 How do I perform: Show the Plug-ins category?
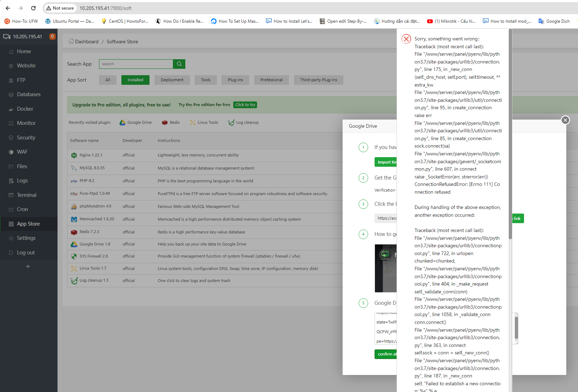[x=235, y=80]
